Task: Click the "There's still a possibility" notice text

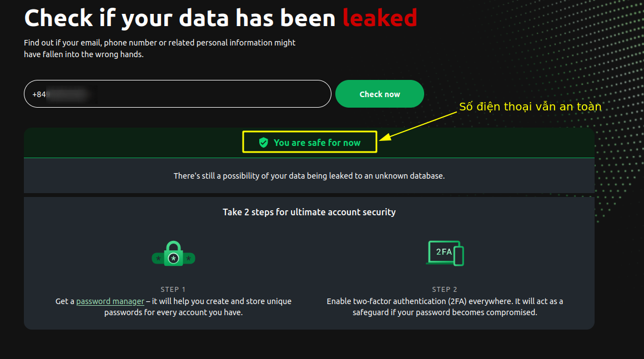Action: 309,176
